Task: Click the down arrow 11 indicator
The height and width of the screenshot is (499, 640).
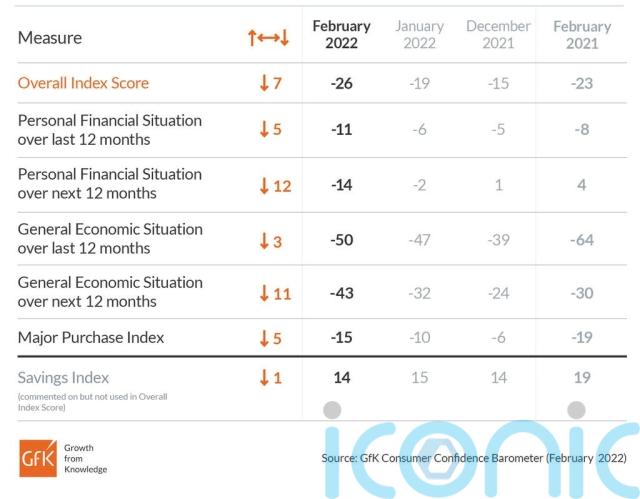Action: coord(276,293)
